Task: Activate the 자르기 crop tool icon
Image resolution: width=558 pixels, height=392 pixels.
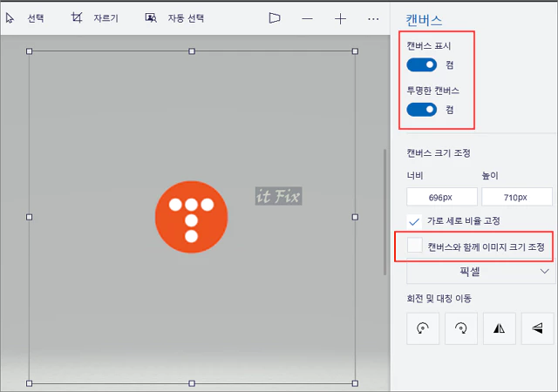Action: 77,17
